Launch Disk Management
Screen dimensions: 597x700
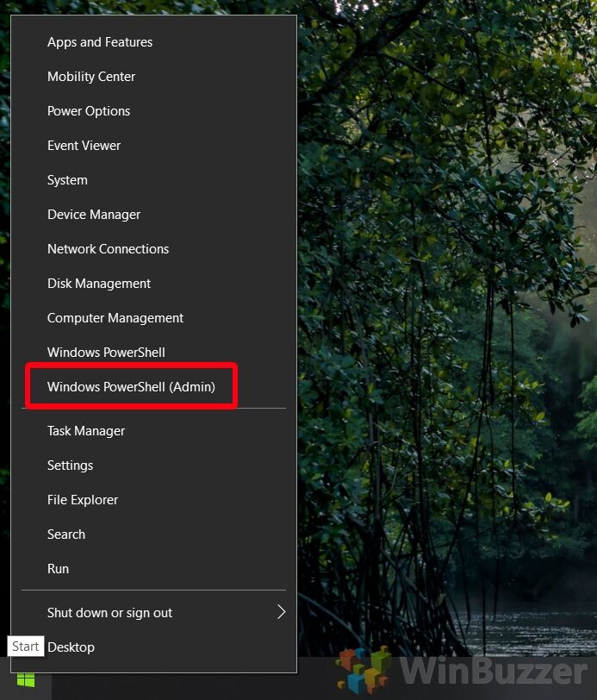tap(154, 283)
